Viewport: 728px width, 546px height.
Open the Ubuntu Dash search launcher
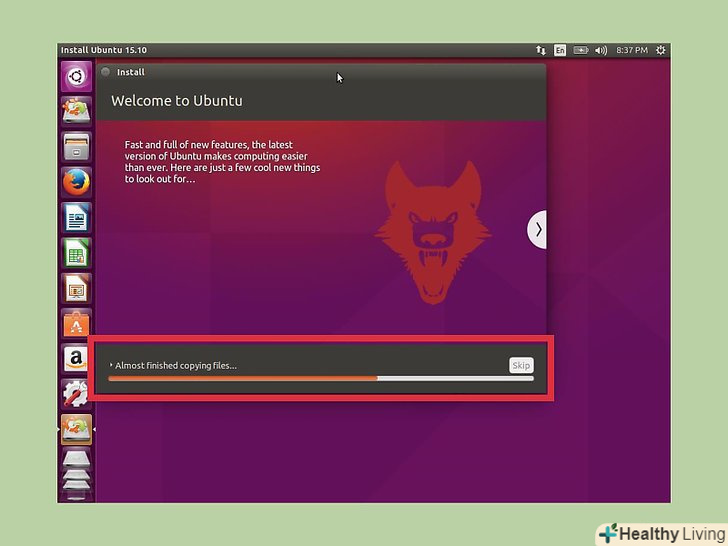point(76,76)
